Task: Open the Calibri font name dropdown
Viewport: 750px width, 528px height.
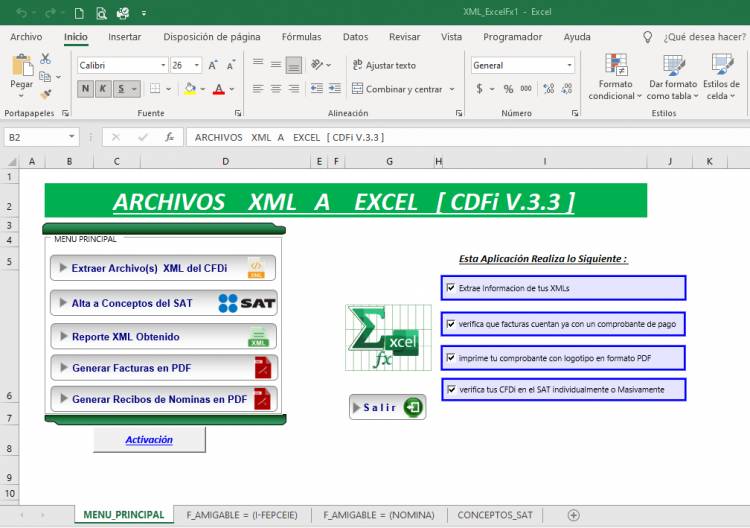Action: pyautogui.click(x=163, y=65)
